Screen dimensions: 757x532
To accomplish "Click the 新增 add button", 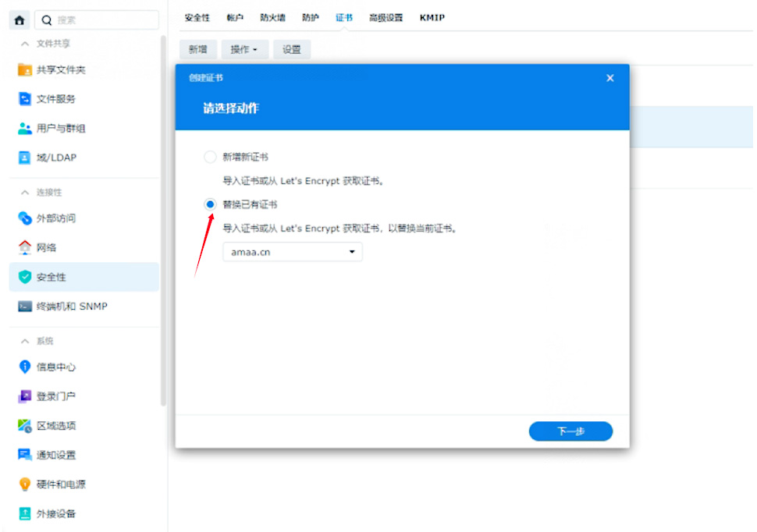I will (198, 49).
